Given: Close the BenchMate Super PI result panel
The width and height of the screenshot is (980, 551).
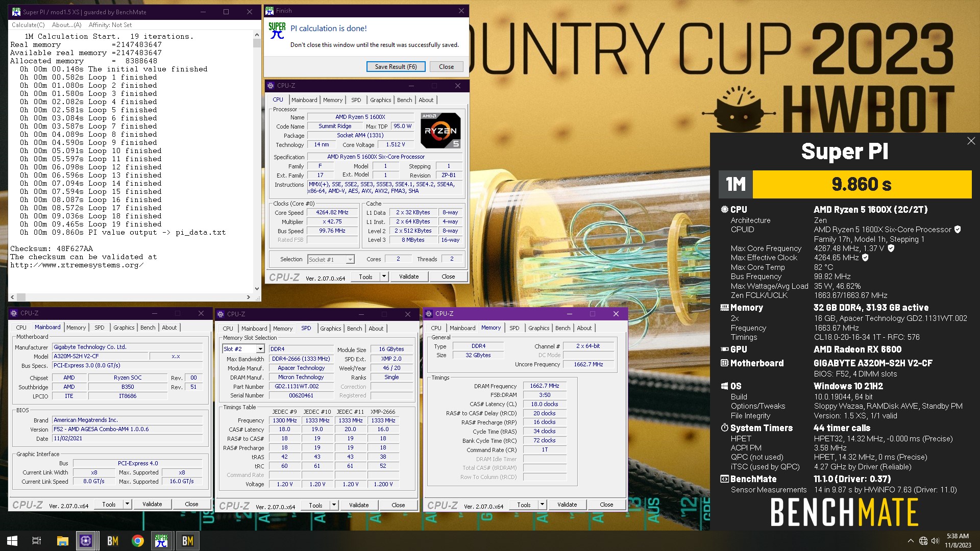Looking at the screenshot, I should click(971, 141).
